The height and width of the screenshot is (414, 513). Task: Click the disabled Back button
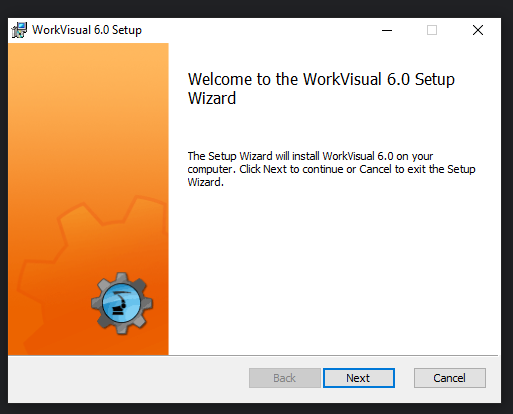tap(285, 378)
